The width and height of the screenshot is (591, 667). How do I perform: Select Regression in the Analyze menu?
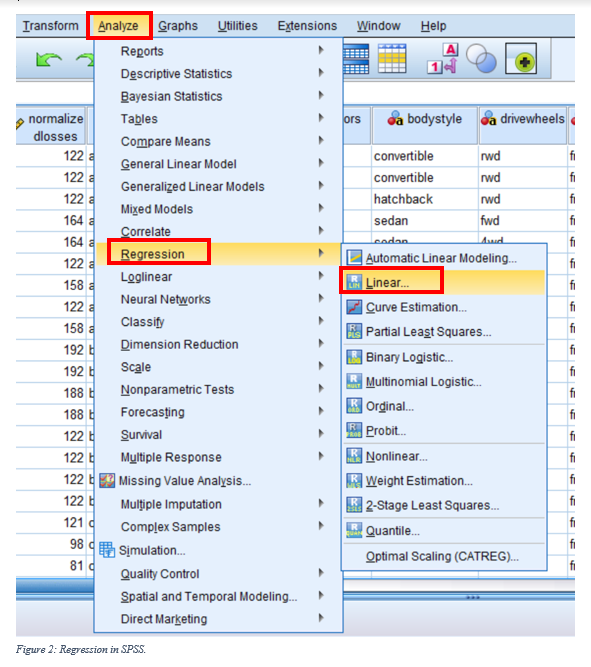click(218, 254)
